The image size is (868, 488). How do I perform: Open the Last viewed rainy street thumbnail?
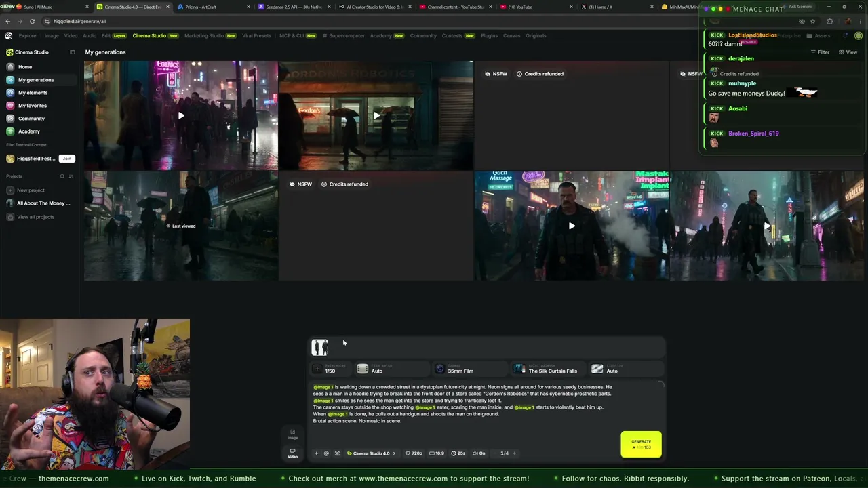click(x=181, y=226)
